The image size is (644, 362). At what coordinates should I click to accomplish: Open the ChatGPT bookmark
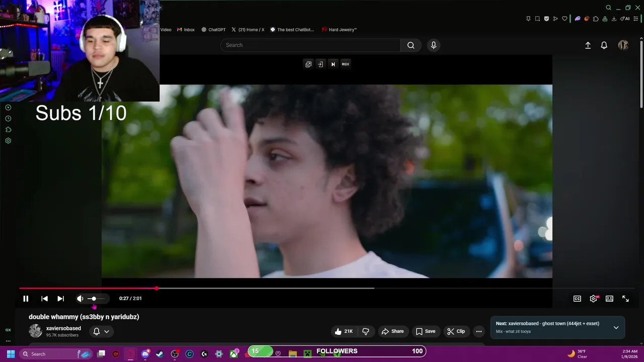213,30
